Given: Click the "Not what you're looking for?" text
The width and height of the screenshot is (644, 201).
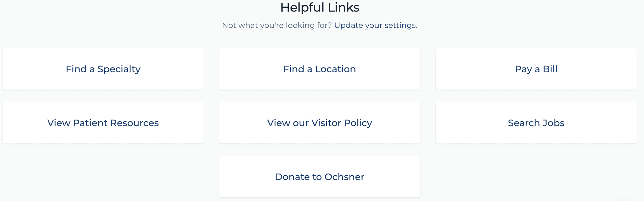Looking at the screenshot, I should tap(277, 25).
